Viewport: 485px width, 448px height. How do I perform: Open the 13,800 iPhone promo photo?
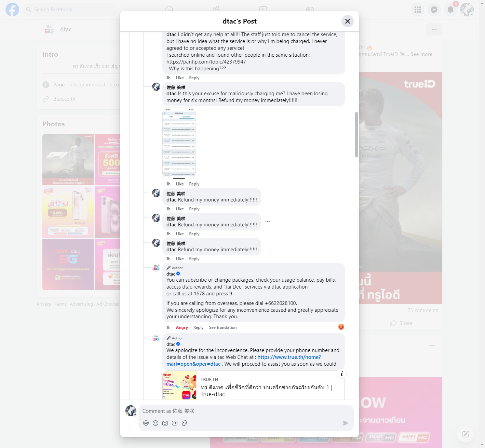pyautogui.click(x=68, y=212)
